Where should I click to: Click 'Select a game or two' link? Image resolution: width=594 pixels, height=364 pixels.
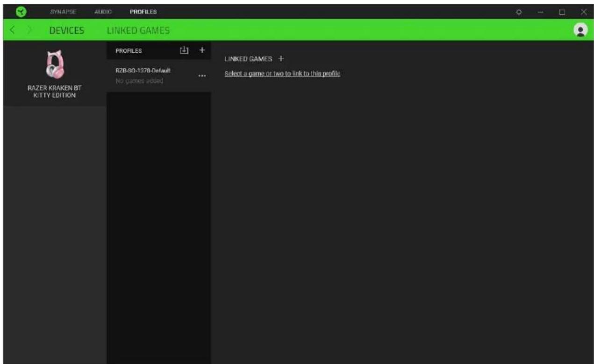click(x=282, y=74)
